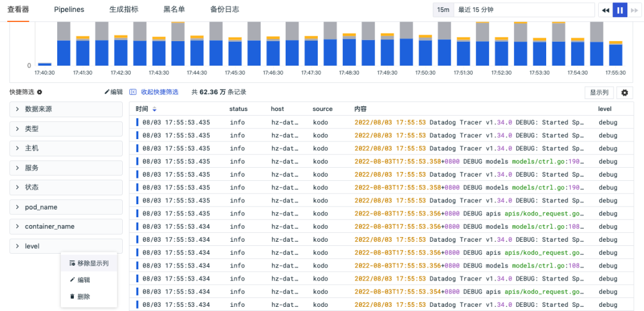Expand the pod_name filter
This screenshot has width=644, height=311.
66,207
